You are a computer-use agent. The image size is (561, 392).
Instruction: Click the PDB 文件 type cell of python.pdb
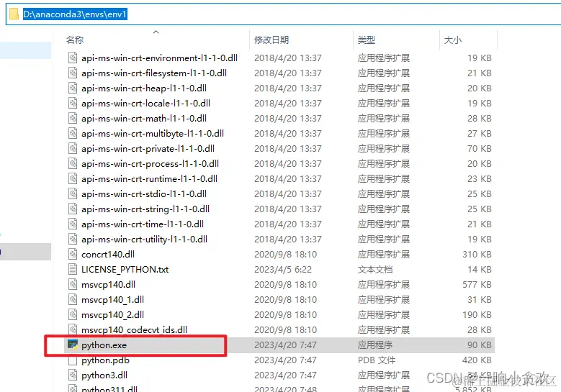(377, 360)
